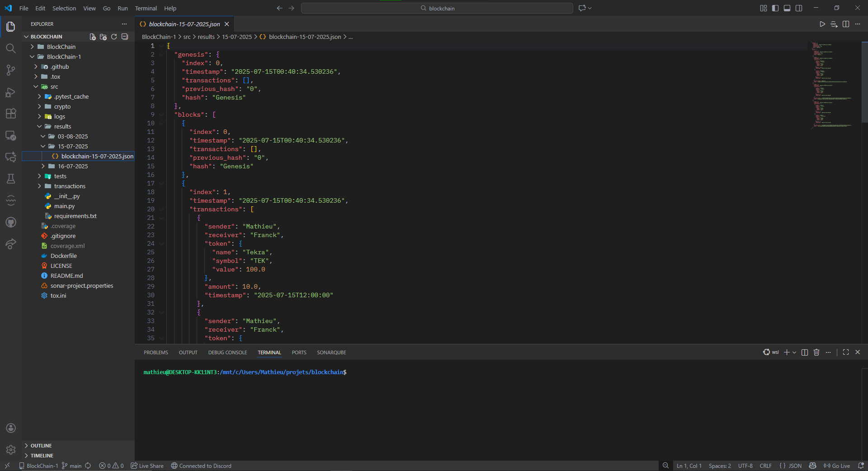Kill terminal with the trash icon
Image resolution: width=868 pixels, height=471 pixels.
click(x=816, y=352)
